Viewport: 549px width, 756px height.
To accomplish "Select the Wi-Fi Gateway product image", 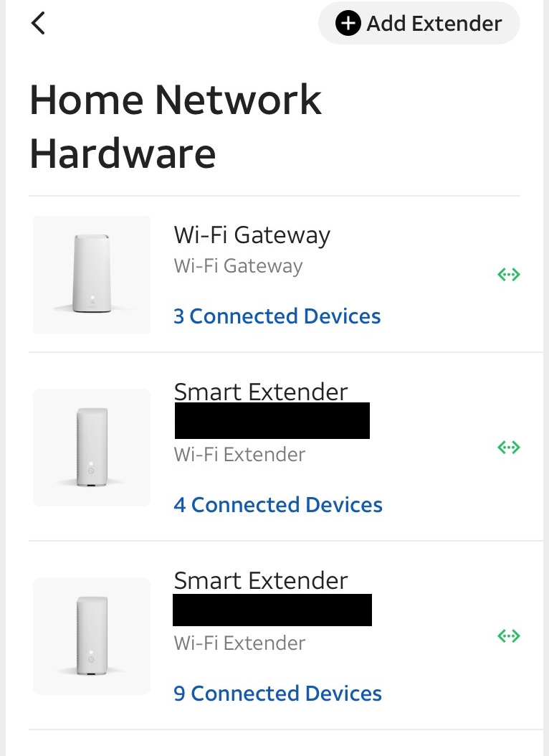I will coord(91,274).
